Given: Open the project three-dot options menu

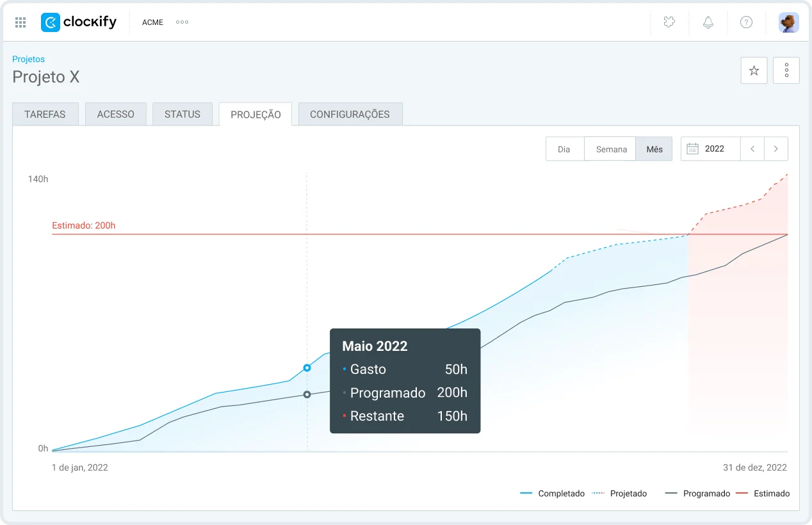Looking at the screenshot, I should pos(786,70).
